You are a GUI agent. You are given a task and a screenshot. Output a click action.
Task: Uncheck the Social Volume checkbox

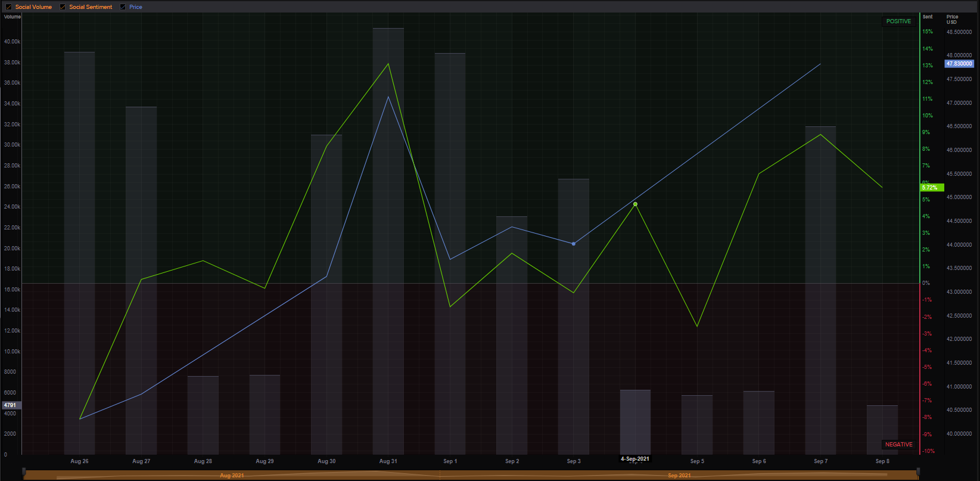click(x=9, y=7)
